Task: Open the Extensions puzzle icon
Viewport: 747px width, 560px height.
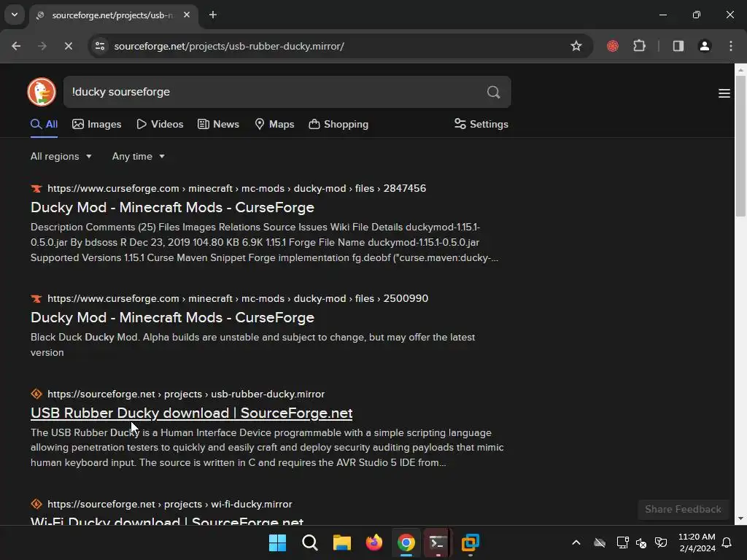Action: (639, 46)
